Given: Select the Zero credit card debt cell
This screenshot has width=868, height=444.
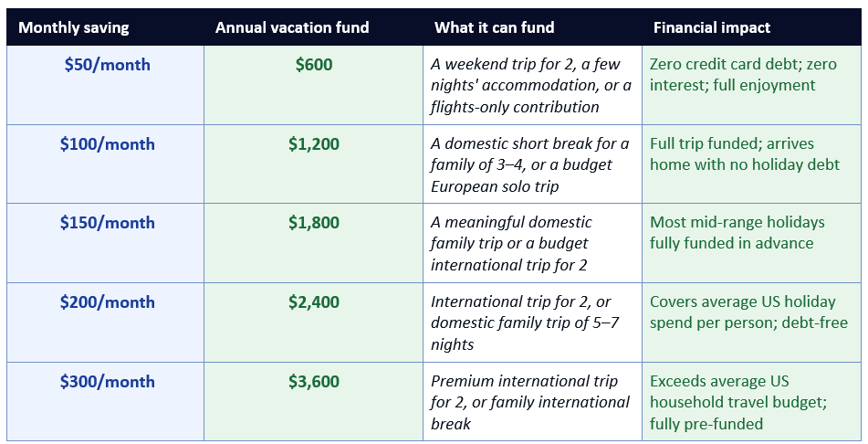Looking at the screenshot, I should (752, 85).
